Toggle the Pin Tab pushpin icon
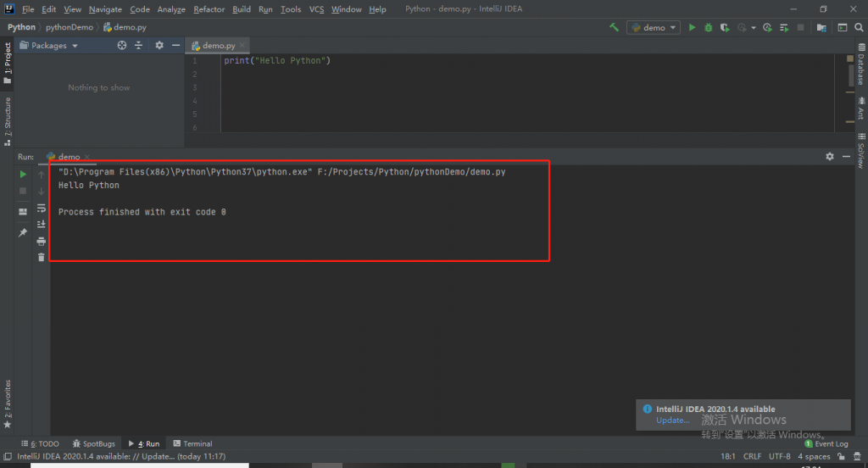The image size is (868, 468). pos(23,232)
